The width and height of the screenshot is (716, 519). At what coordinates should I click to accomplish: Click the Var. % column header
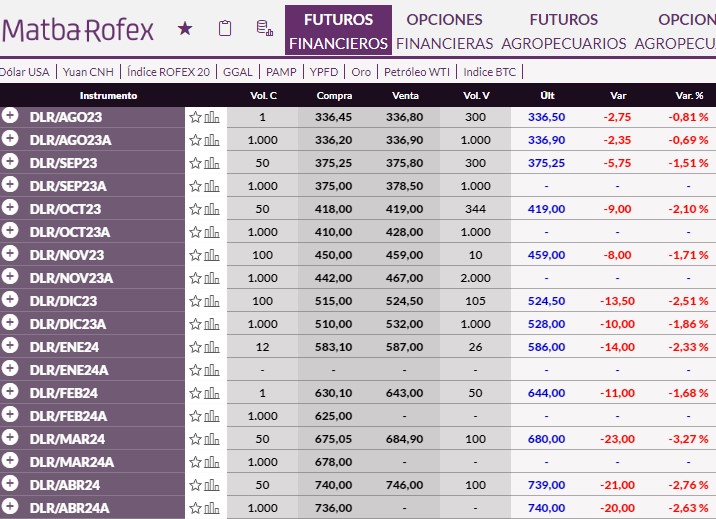(689, 96)
